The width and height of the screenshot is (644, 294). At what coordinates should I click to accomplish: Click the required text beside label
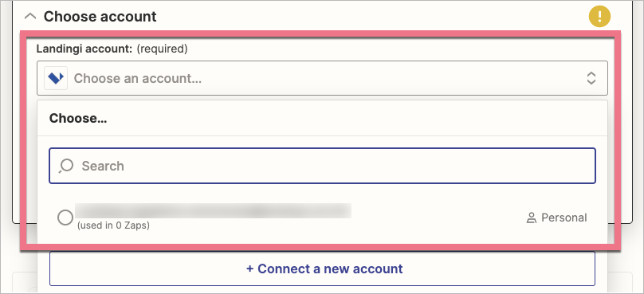pos(162,49)
